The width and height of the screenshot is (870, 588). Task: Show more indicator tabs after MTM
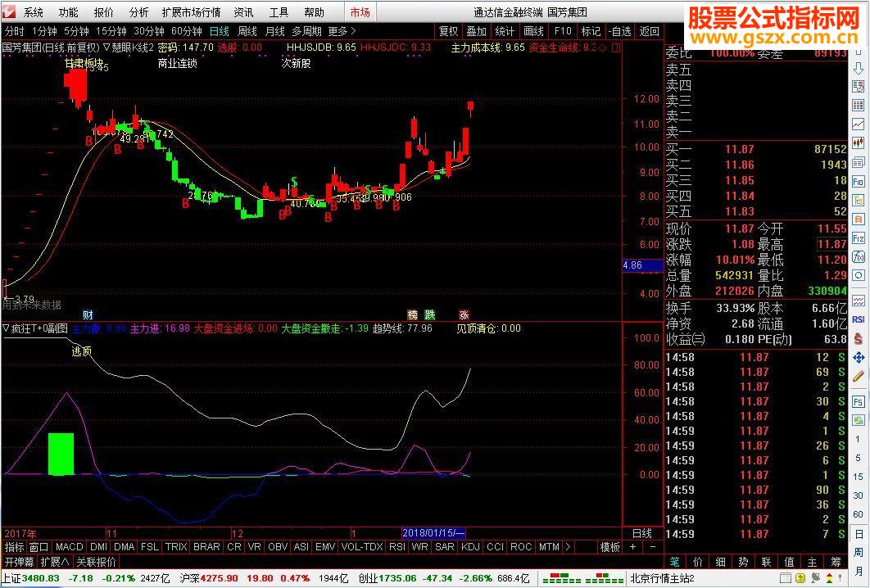(x=567, y=547)
